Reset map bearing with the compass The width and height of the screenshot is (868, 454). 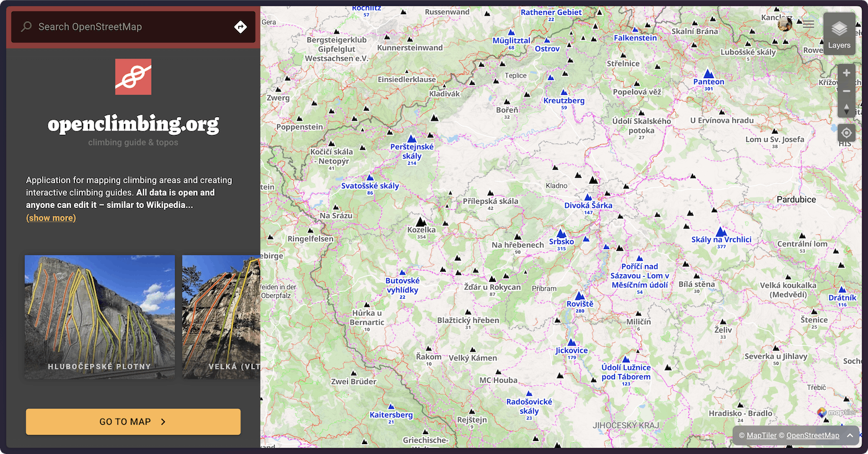pyautogui.click(x=846, y=109)
